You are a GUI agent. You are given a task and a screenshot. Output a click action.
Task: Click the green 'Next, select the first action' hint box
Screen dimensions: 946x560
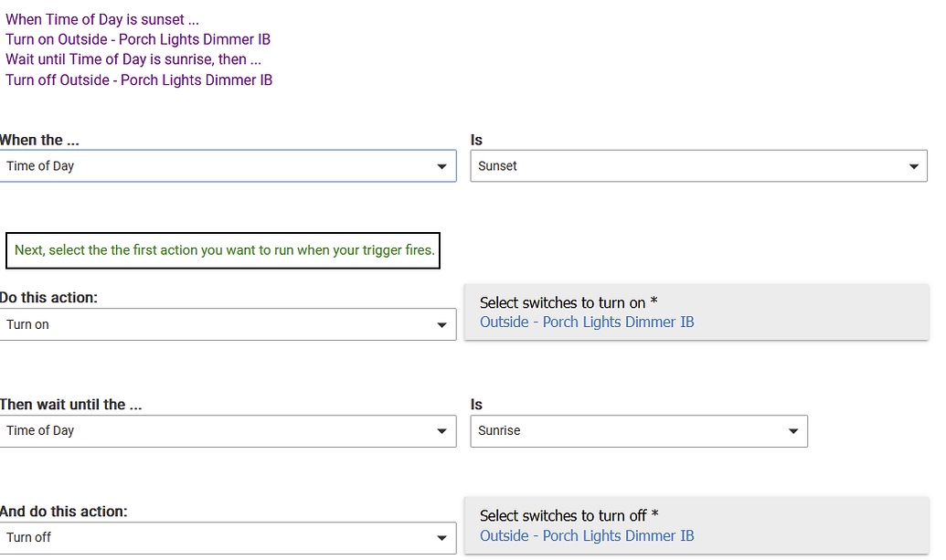223,250
